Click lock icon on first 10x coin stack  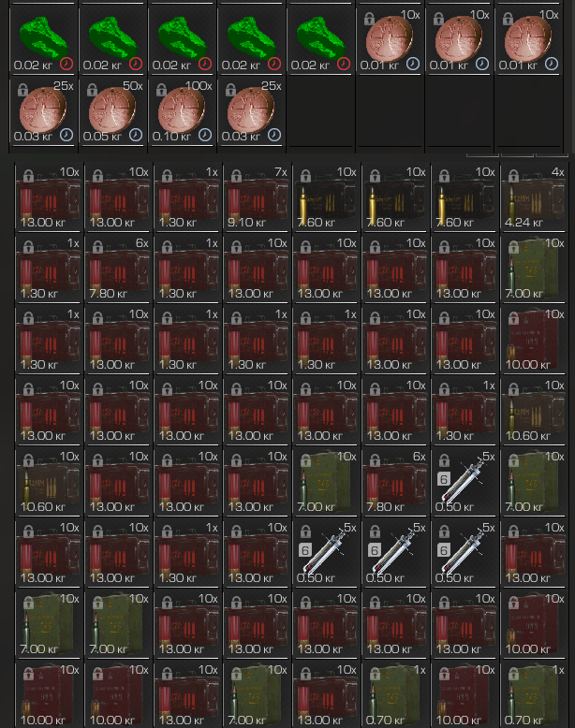(369, 19)
